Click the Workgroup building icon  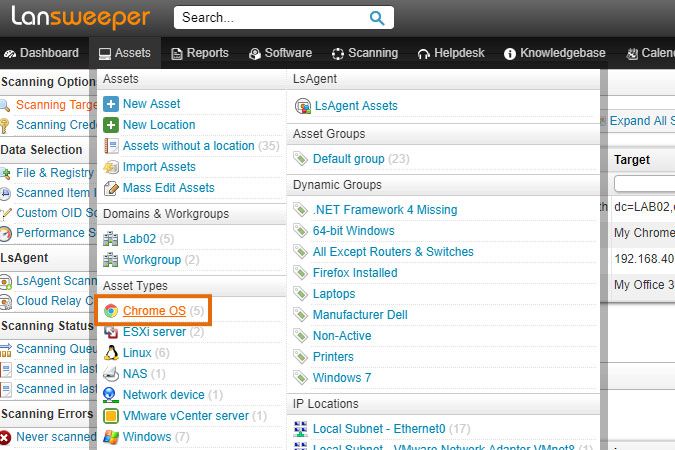(111, 260)
